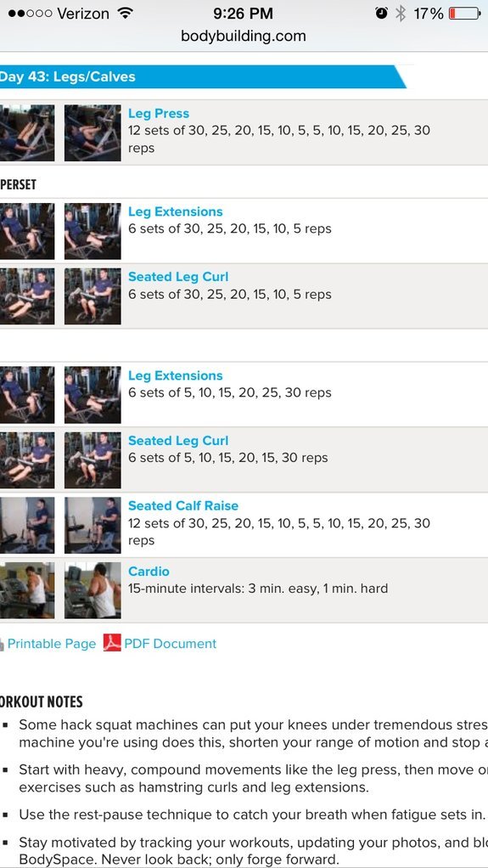Tap the bodybuilding.com address bar
This screenshot has height=868, width=488.
coord(244,37)
